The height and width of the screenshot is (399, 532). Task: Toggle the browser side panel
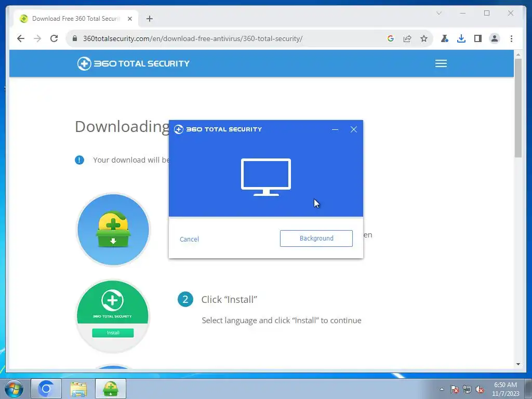(x=478, y=38)
